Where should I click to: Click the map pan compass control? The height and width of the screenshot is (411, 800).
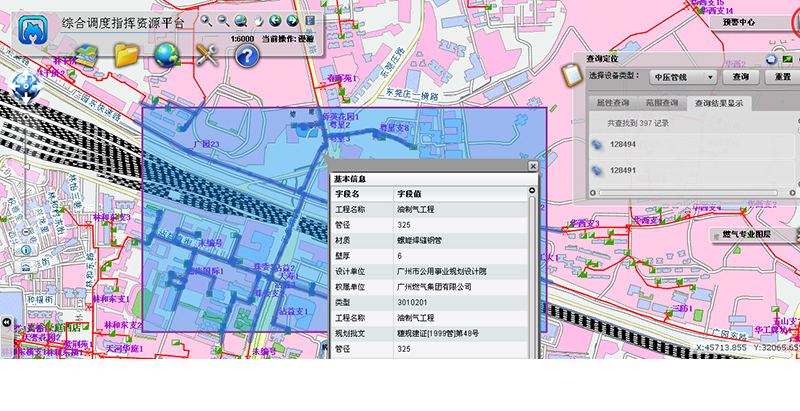[26, 88]
